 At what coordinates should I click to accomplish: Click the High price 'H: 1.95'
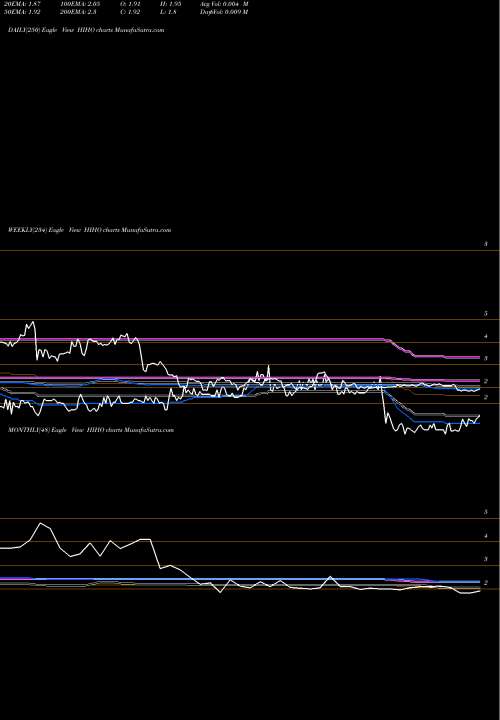pos(171,4)
